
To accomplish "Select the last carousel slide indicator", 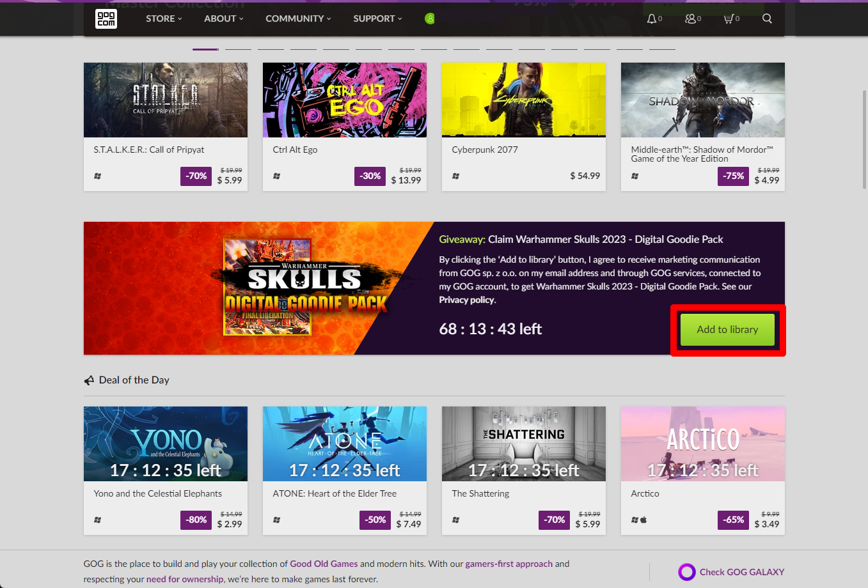I will point(662,49).
